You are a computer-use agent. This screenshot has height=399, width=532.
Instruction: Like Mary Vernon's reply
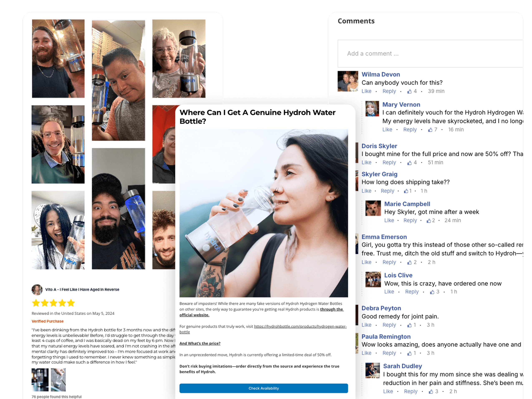click(387, 130)
